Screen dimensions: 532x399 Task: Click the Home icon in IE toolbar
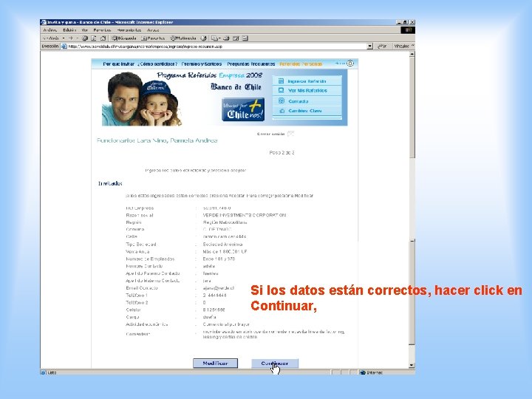pos(103,38)
